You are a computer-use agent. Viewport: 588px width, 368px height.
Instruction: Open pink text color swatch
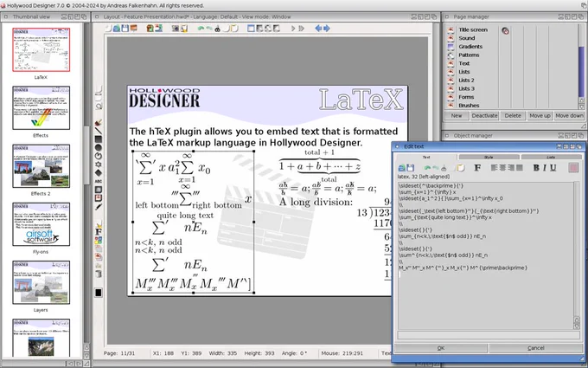coord(573,168)
